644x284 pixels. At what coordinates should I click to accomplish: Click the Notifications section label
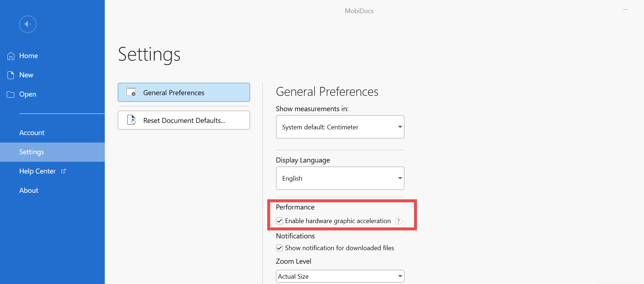click(295, 236)
